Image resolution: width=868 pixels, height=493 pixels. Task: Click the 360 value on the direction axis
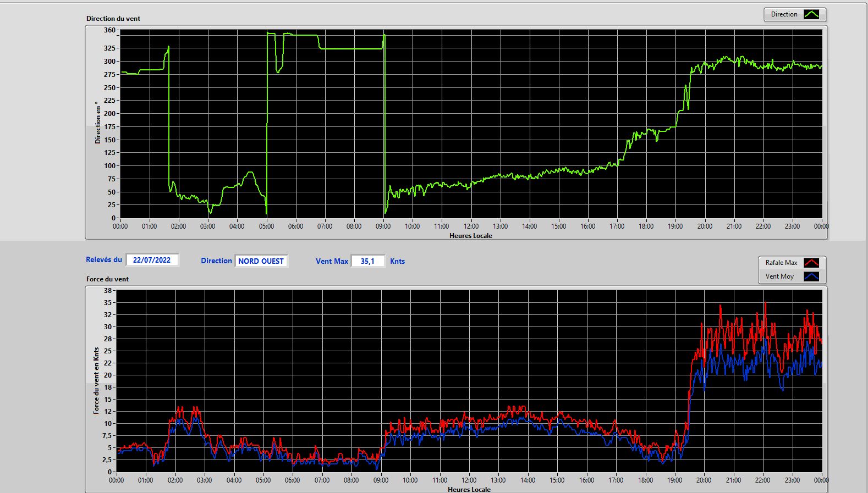(109, 30)
